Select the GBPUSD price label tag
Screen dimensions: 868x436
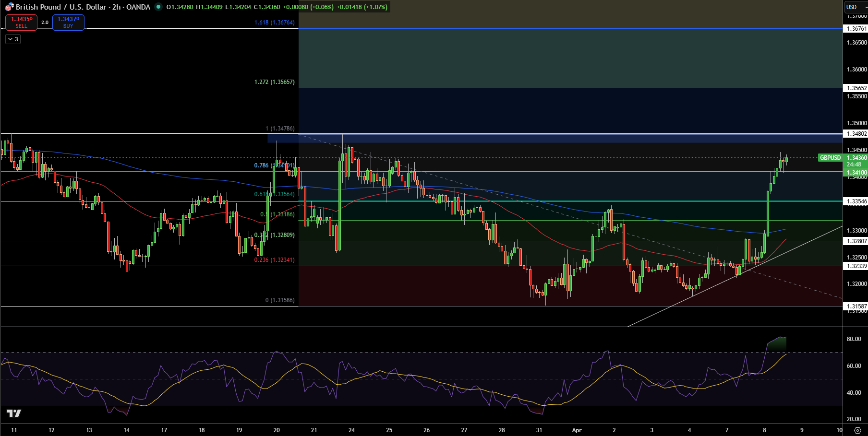click(x=830, y=158)
